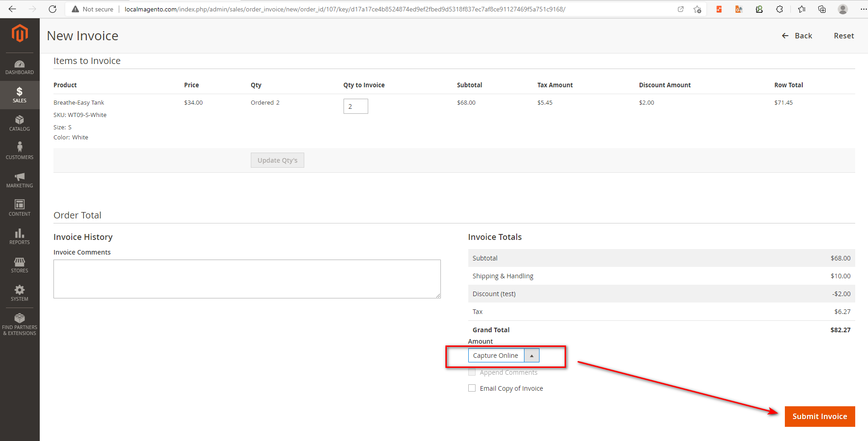Toggle the Append Comments checkbox
Image resolution: width=868 pixels, height=441 pixels.
[472, 372]
